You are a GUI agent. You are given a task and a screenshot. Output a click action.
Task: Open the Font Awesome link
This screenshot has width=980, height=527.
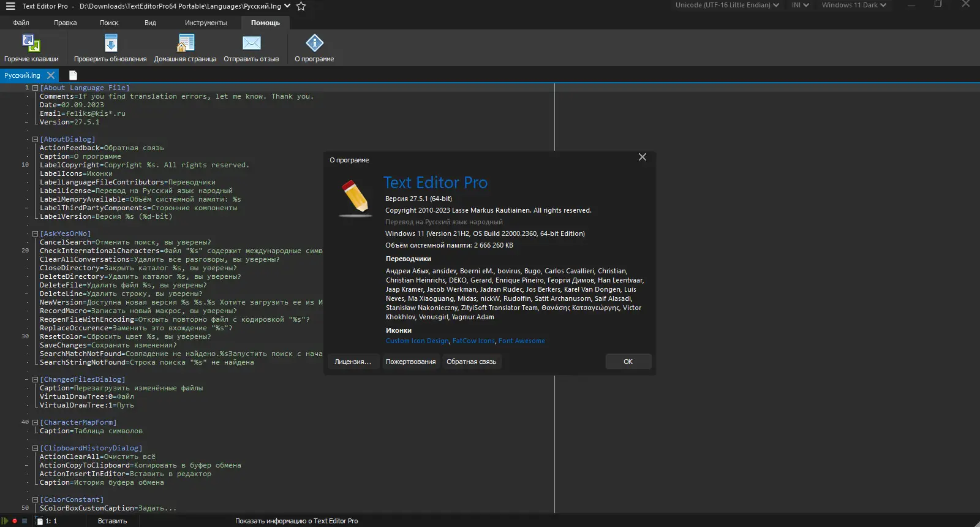click(521, 341)
